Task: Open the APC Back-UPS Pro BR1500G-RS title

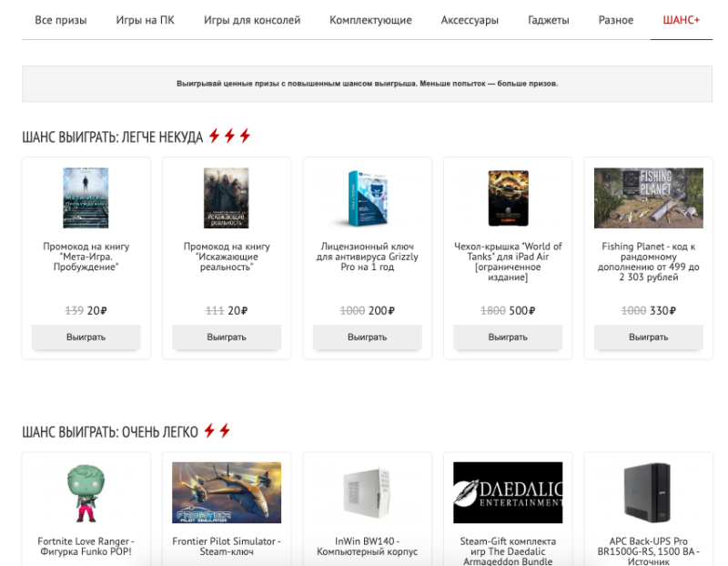Action: (649, 551)
